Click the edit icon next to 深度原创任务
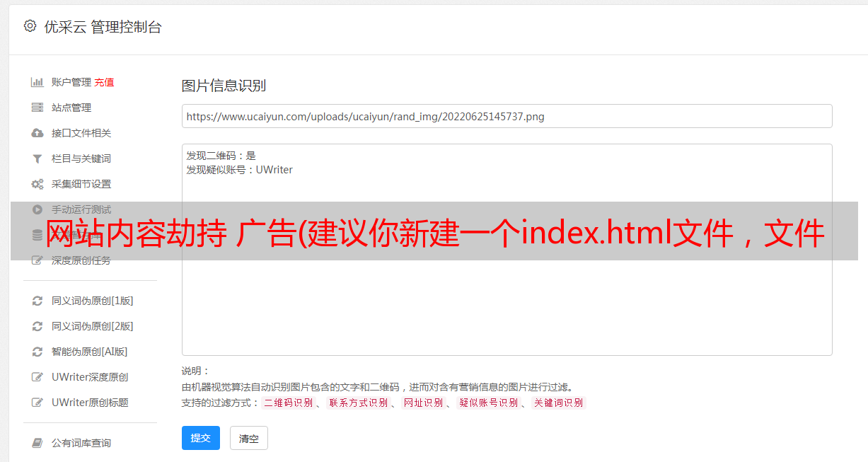This screenshot has width=868, height=462. (37, 260)
